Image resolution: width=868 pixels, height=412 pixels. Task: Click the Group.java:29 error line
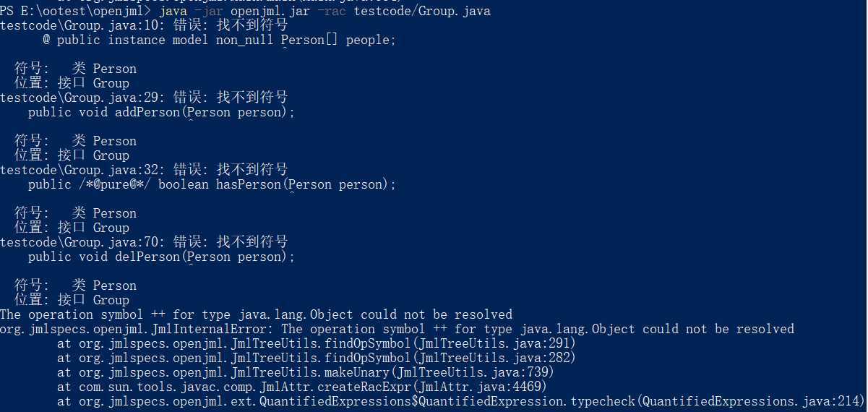[144, 98]
